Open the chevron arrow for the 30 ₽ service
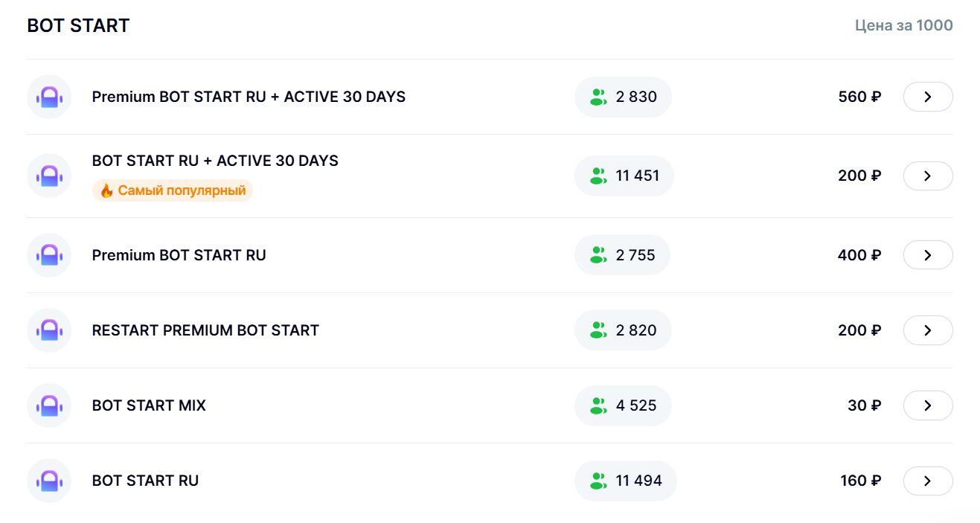The width and height of the screenshot is (980, 523). coord(928,405)
